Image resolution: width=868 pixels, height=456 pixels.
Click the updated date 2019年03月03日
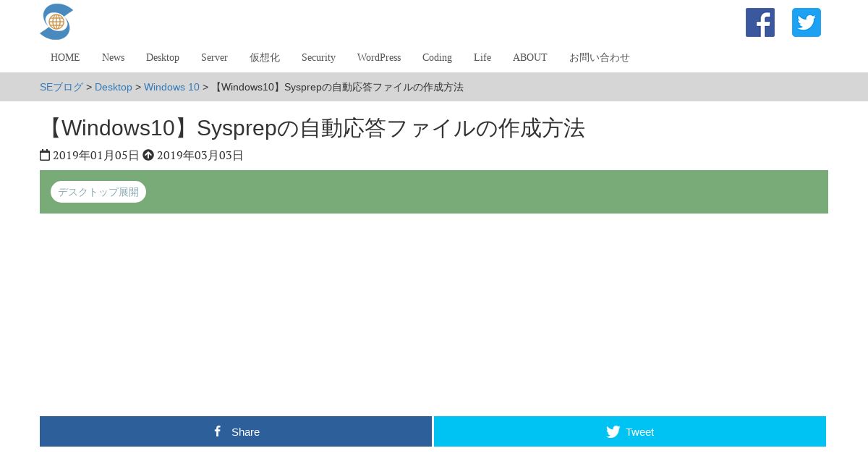200,155
